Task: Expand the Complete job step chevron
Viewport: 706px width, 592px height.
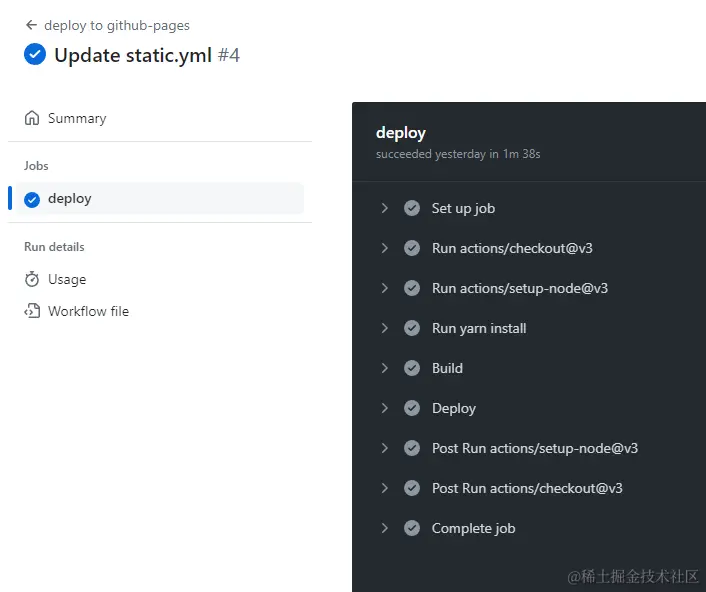Action: coord(385,529)
